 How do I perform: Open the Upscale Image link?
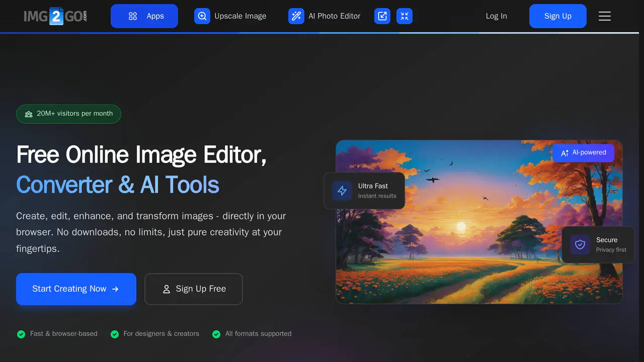tap(240, 16)
